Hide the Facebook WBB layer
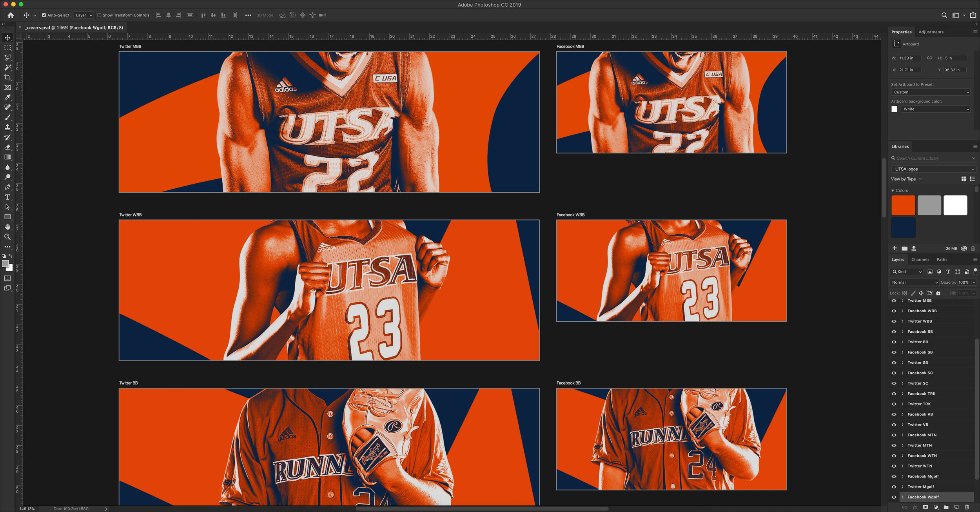This screenshot has height=512, width=980. pos(894,311)
